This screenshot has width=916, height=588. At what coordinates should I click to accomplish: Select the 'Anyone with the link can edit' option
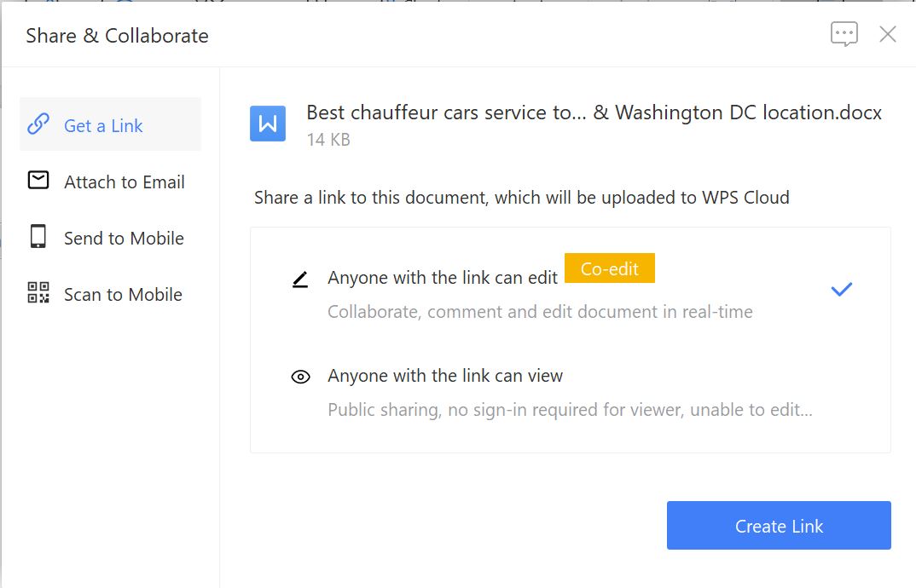pyautogui.click(x=443, y=277)
